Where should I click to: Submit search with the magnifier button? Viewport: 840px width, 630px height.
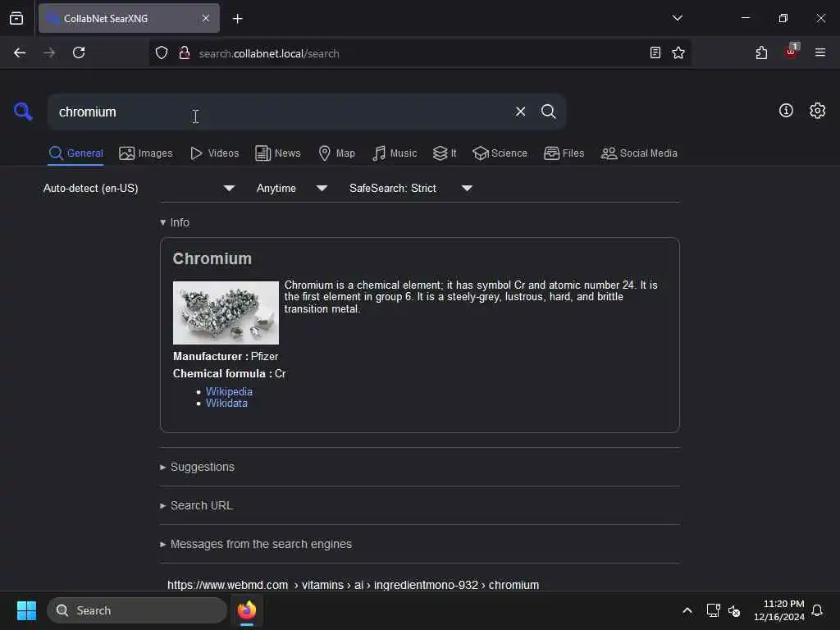tap(548, 112)
